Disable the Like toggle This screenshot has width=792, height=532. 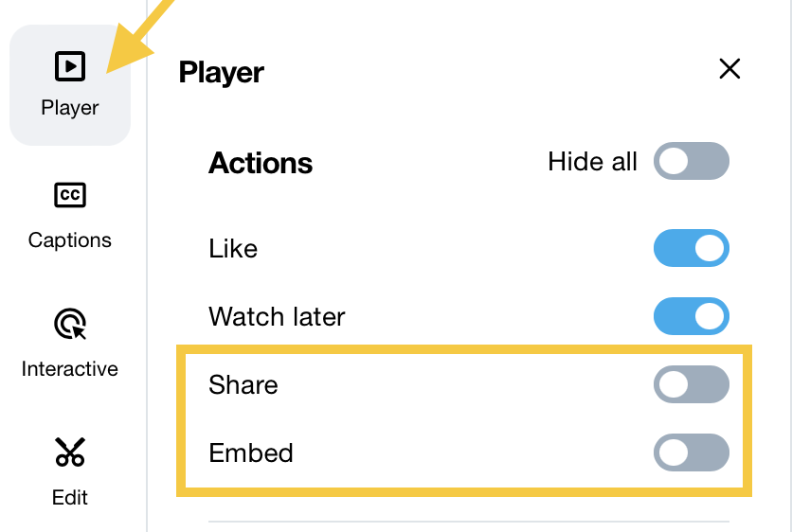[x=691, y=248]
